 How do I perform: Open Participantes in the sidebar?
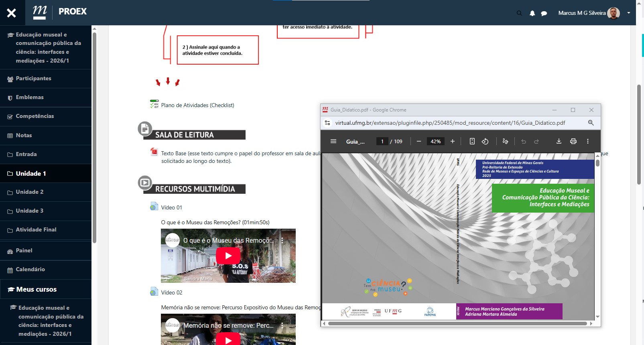pyautogui.click(x=33, y=79)
